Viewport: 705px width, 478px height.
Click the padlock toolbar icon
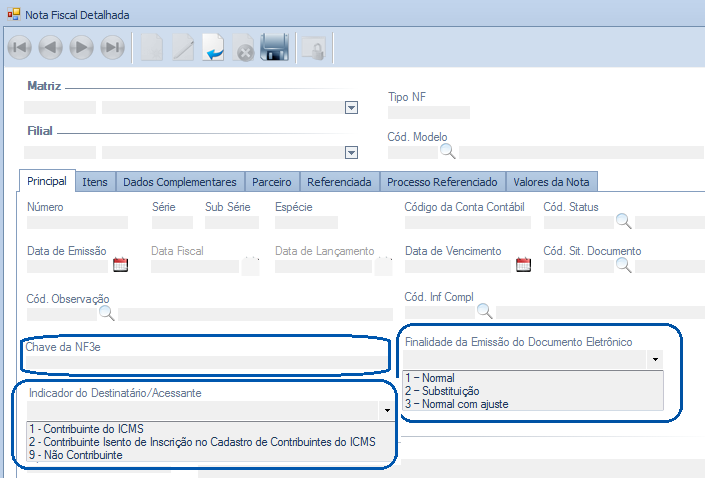[x=314, y=48]
